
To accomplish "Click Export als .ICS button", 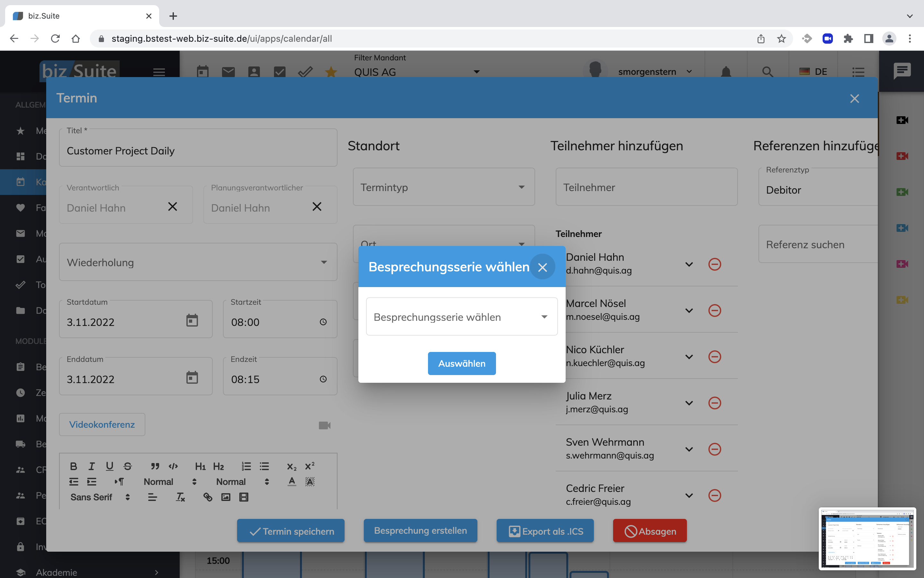I will [545, 530].
